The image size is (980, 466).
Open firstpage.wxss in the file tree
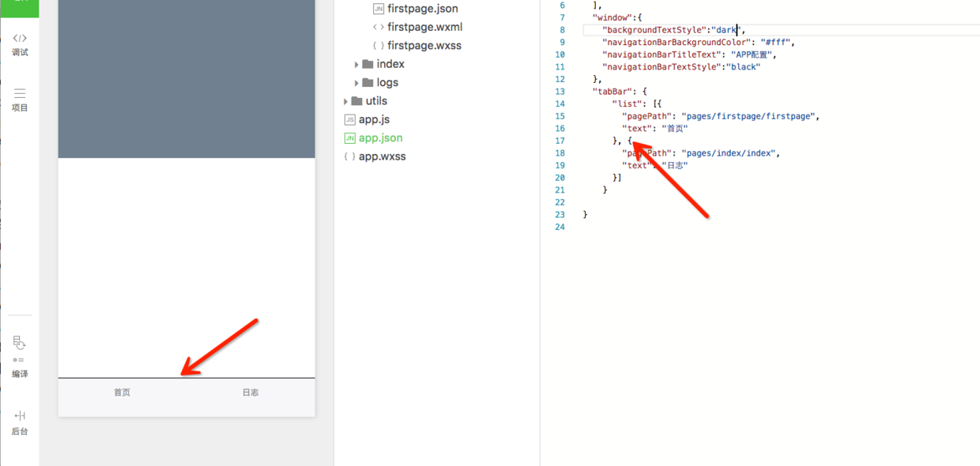tap(424, 46)
